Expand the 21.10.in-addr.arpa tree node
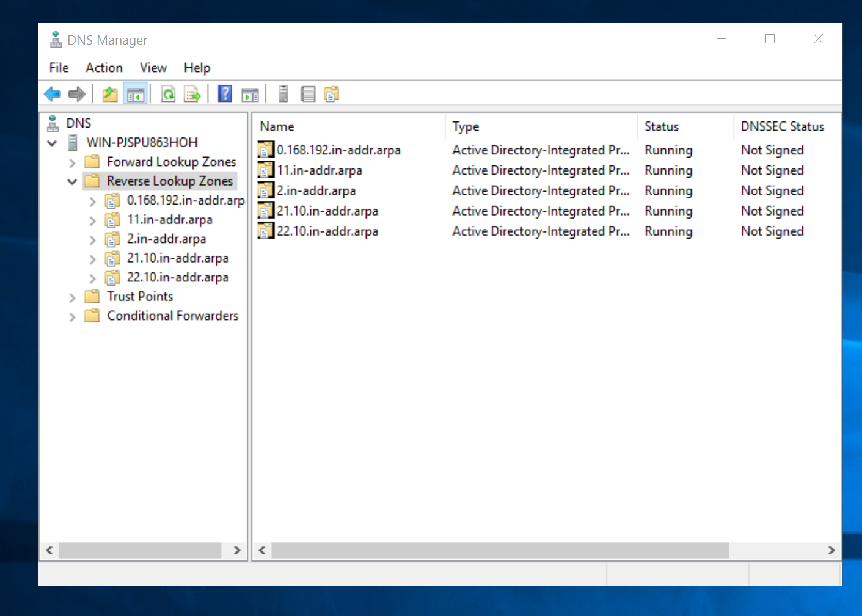Image resolution: width=862 pixels, height=616 pixels. pyautogui.click(x=92, y=259)
